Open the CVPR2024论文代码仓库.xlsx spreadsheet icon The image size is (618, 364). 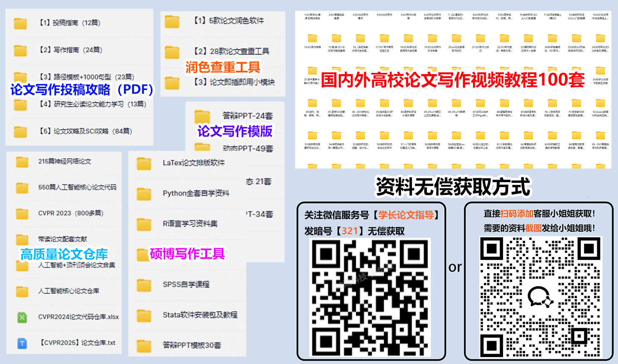coord(22,317)
